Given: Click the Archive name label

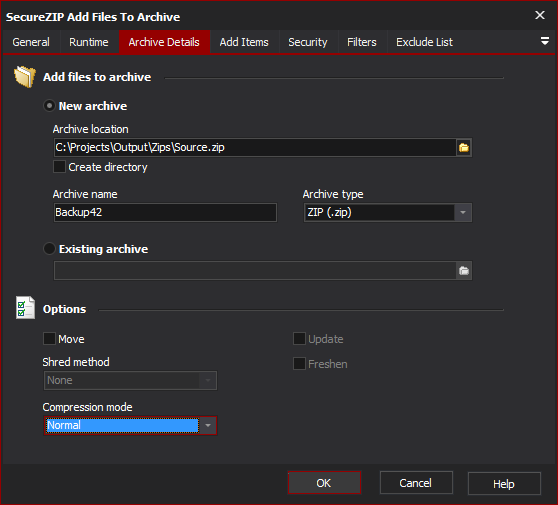Looking at the screenshot, I should click(x=85, y=194).
